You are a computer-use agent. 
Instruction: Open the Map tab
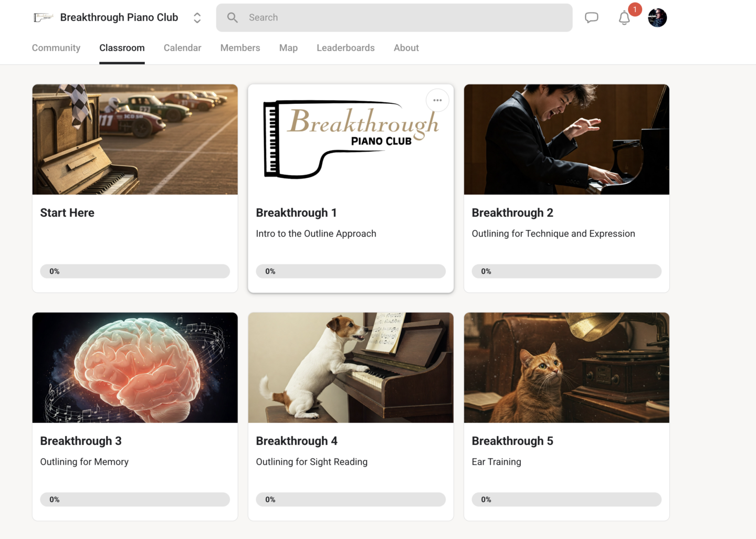[288, 48]
